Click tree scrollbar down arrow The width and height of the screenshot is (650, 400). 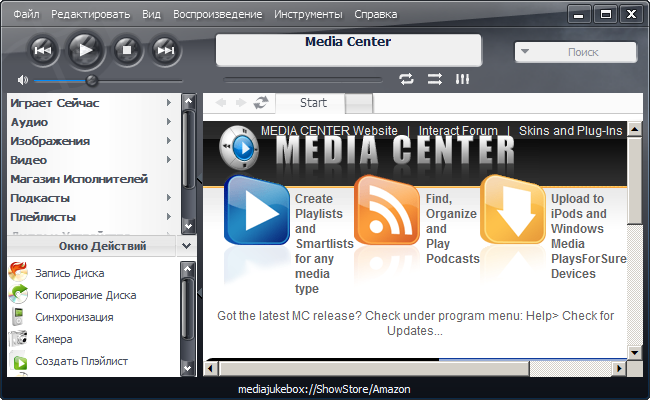tap(189, 226)
